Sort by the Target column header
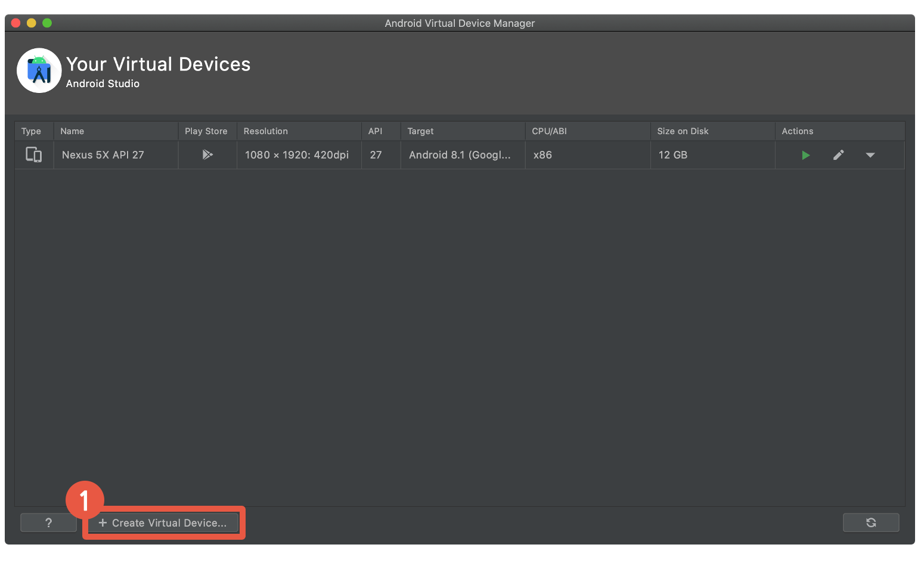Screen dimensions: 924x563 point(463,131)
